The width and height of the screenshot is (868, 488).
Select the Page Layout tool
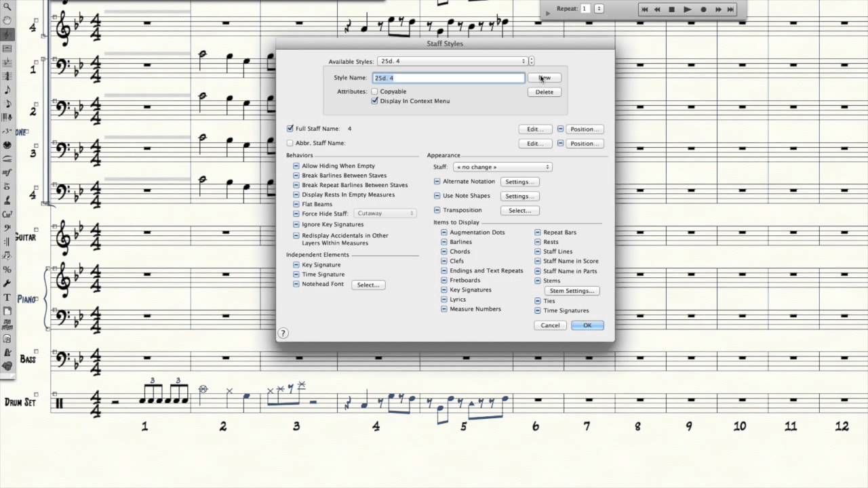click(7, 310)
